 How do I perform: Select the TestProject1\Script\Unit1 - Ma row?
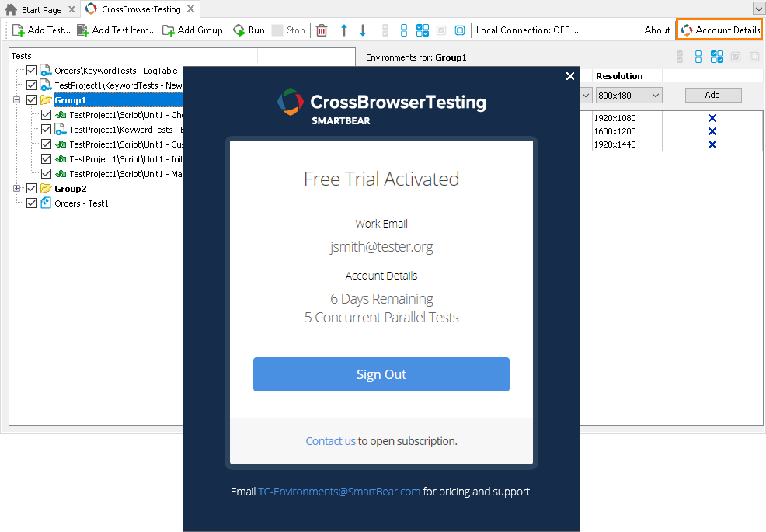pyautogui.click(x=126, y=174)
